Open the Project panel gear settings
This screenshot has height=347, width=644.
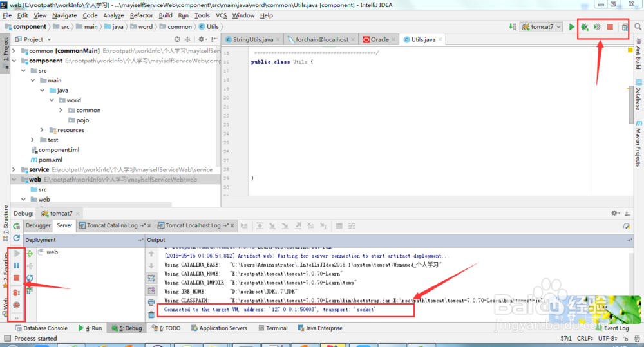click(x=202, y=39)
